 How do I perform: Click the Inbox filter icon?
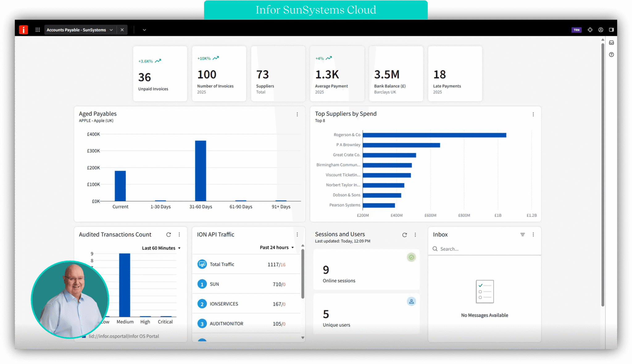pos(522,235)
